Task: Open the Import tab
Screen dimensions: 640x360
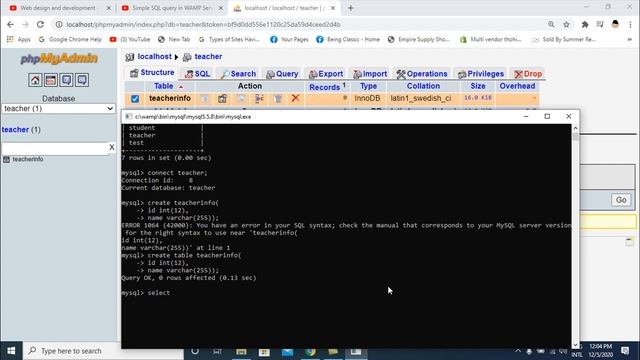Action: [370, 74]
